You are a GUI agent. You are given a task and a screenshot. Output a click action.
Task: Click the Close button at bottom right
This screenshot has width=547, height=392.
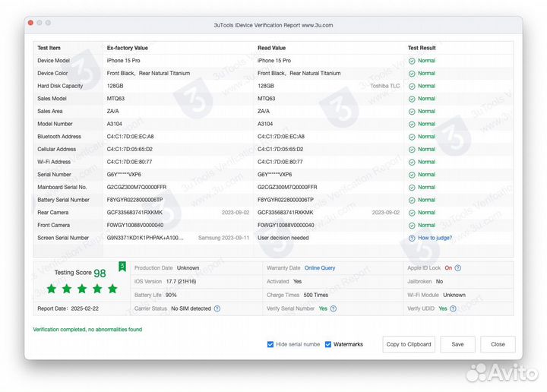[498, 344]
